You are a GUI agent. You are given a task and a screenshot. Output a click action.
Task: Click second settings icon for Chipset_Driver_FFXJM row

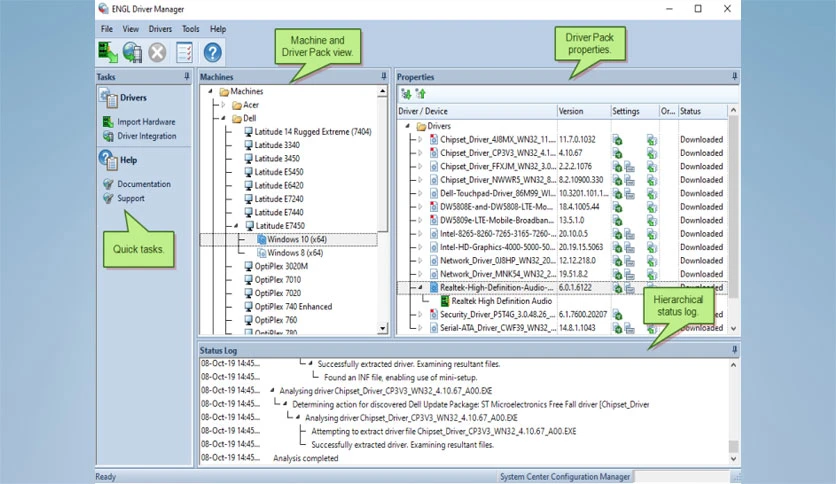click(x=630, y=167)
